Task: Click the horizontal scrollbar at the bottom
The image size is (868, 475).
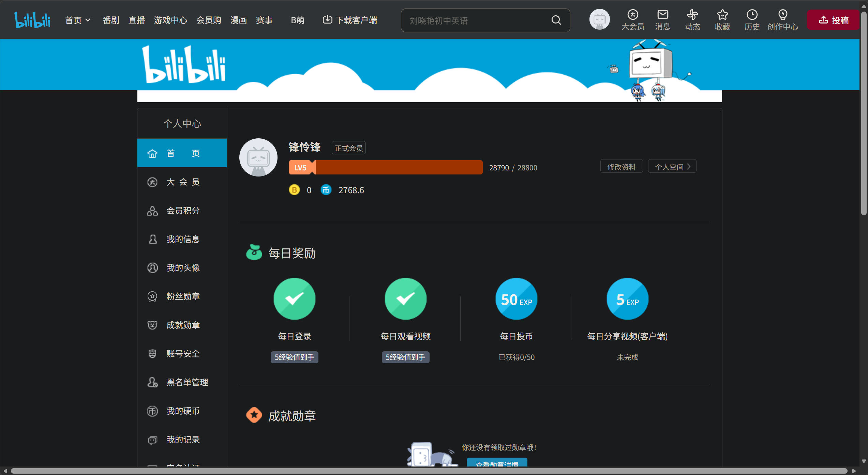Action: [x=429, y=471]
